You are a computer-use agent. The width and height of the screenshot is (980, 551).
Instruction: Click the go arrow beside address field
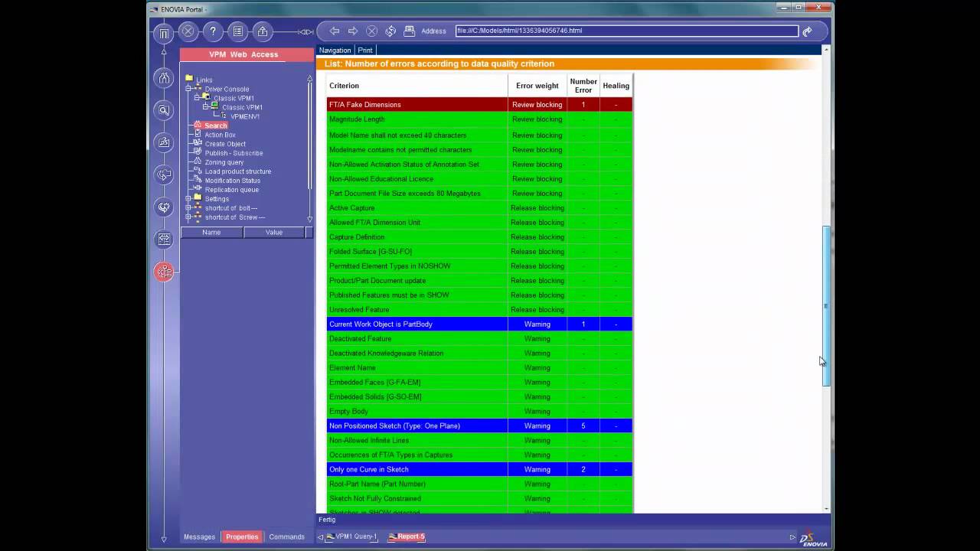tap(807, 31)
